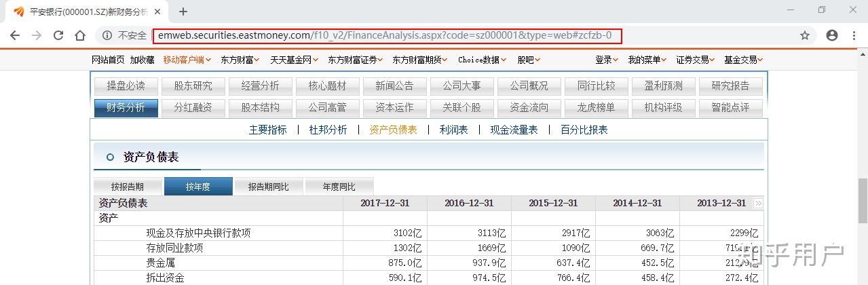
Task: Switch to 按年度 tab
Action: (198, 187)
